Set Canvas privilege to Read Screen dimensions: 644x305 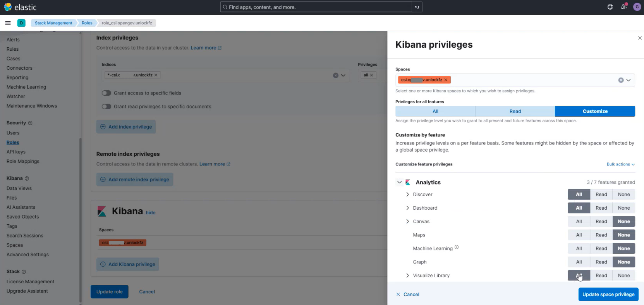(x=601, y=222)
